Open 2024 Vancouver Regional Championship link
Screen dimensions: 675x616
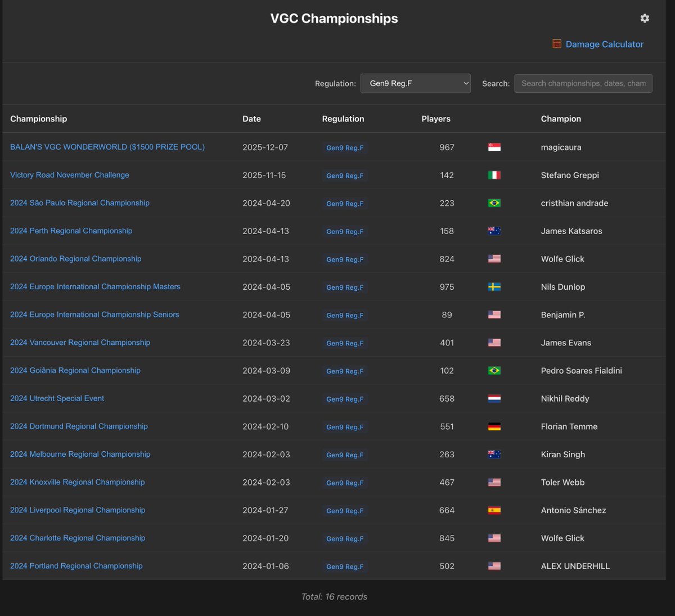80,343
